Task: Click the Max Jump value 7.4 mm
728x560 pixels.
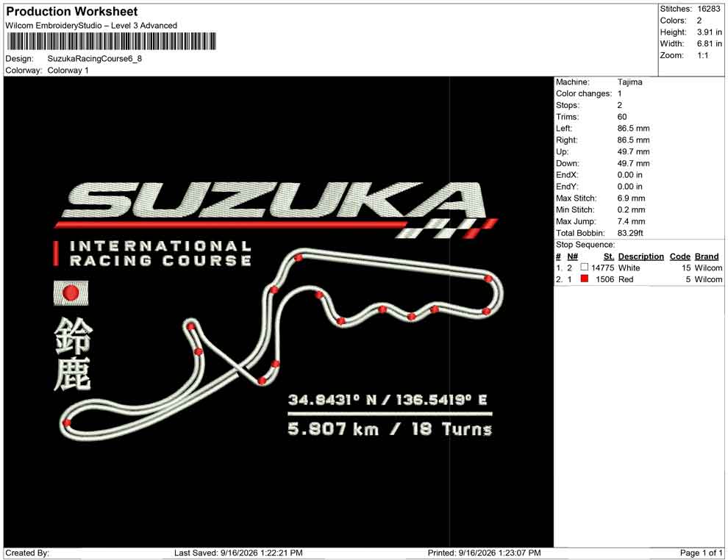Action: coord(631,221)
